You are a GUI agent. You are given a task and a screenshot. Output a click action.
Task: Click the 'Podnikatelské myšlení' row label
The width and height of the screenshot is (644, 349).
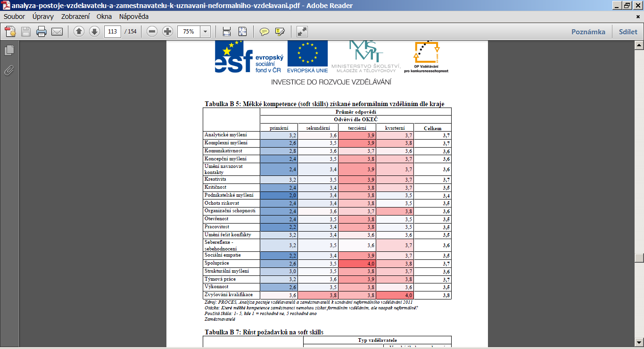(x=229, y=195)
